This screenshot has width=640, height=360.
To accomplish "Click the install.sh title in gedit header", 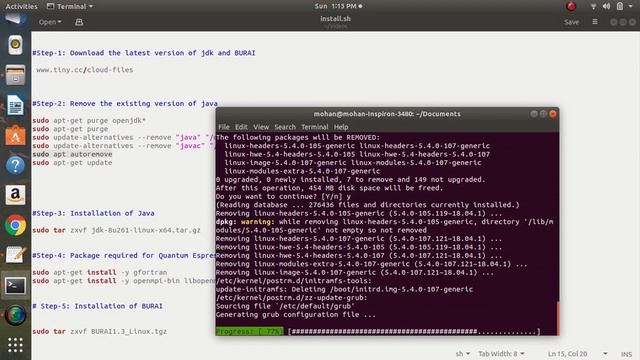I will [x=335, y=18].
